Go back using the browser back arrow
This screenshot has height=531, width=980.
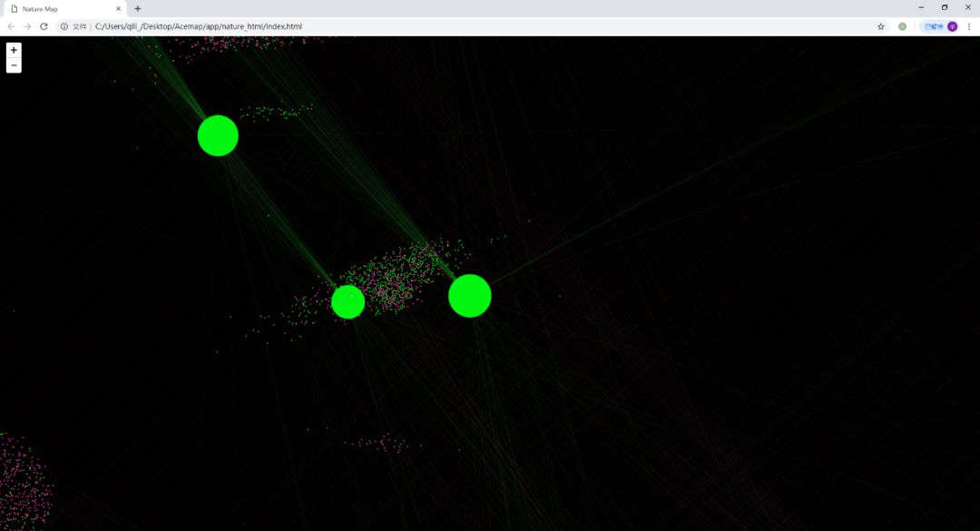tap(11, 26)
